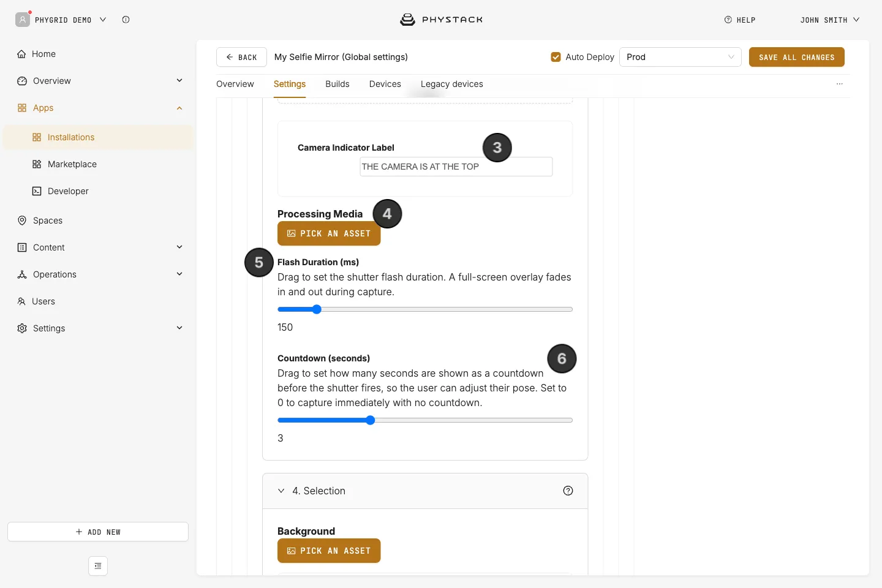Image resolution: width=882 pixels, height=588 pixels.
Task: Collapse sidebar with the bottom menu icon
Action: coord(98,566)
